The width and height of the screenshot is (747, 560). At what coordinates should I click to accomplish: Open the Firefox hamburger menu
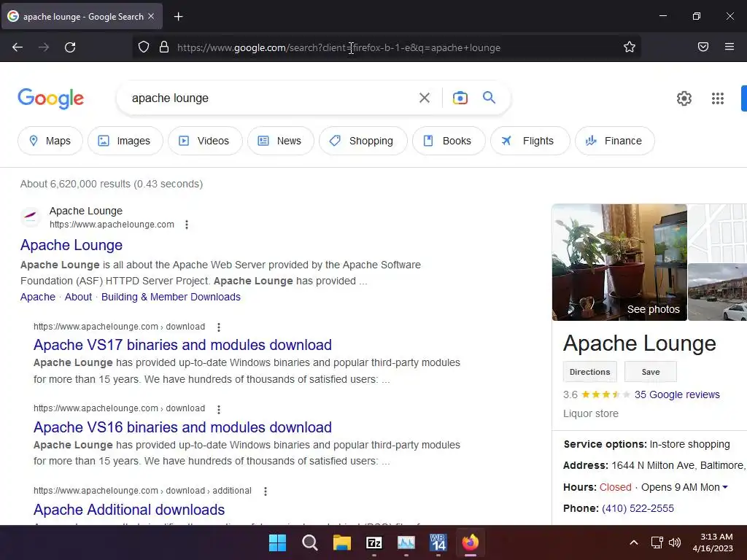tap(729, 47)
